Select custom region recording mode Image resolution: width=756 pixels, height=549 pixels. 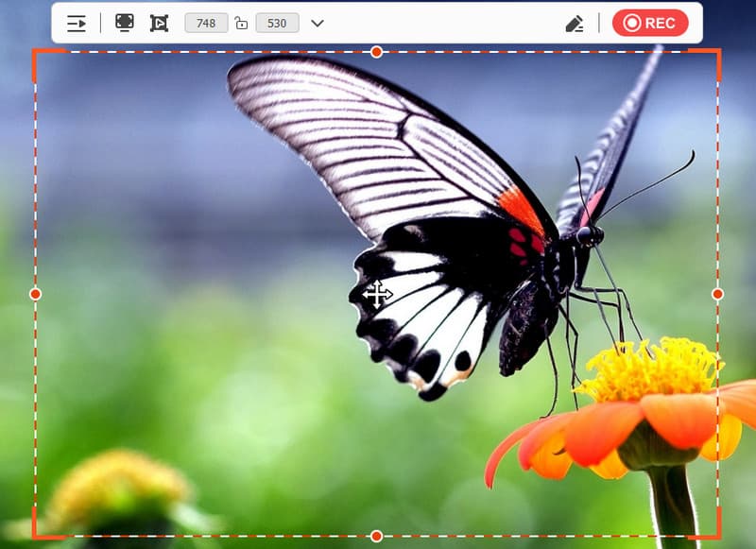(x=159, y=24)
